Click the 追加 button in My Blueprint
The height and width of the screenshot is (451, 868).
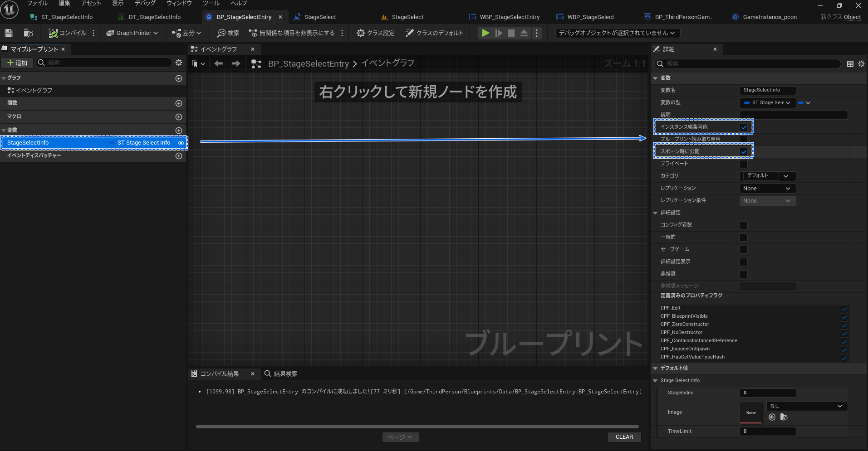[x=17, y=63]
